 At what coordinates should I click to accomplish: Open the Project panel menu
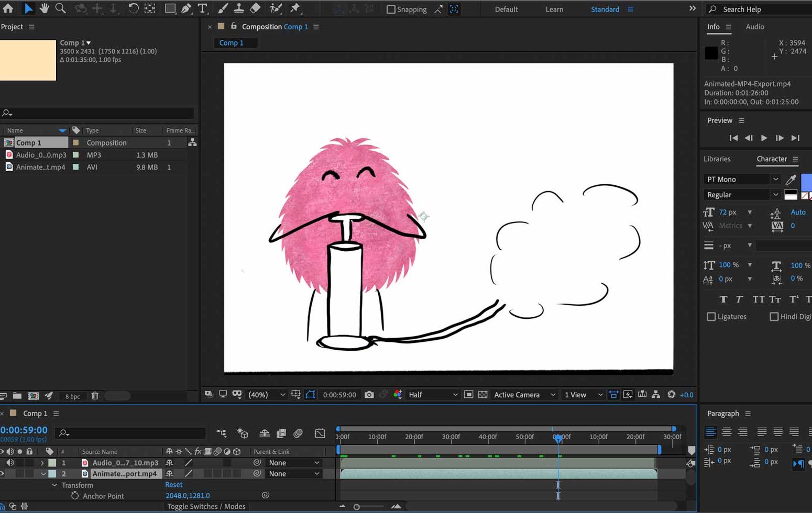[32, 27]
